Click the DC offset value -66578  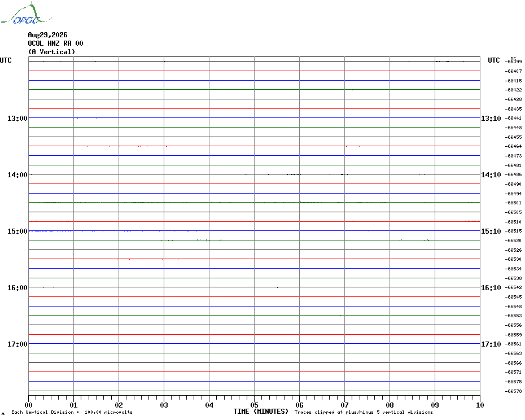513,391
